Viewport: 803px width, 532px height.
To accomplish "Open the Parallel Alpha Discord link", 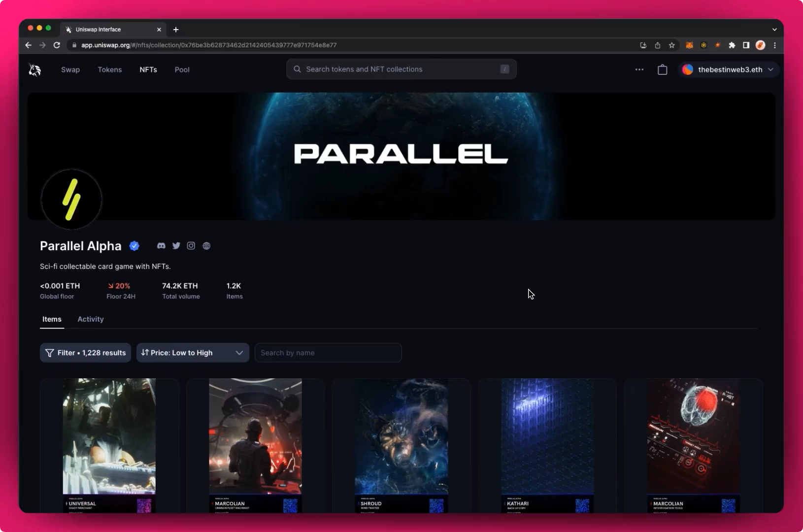I will [161, 246].
